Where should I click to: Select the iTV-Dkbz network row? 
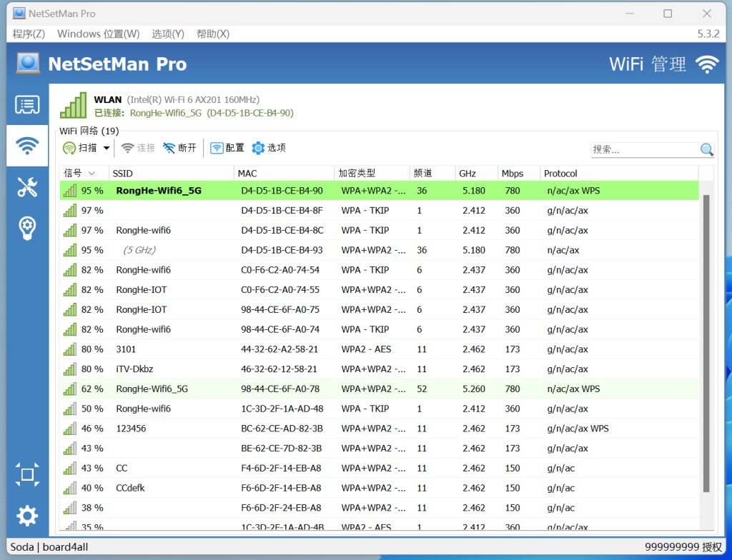click(x=379, y=369)
